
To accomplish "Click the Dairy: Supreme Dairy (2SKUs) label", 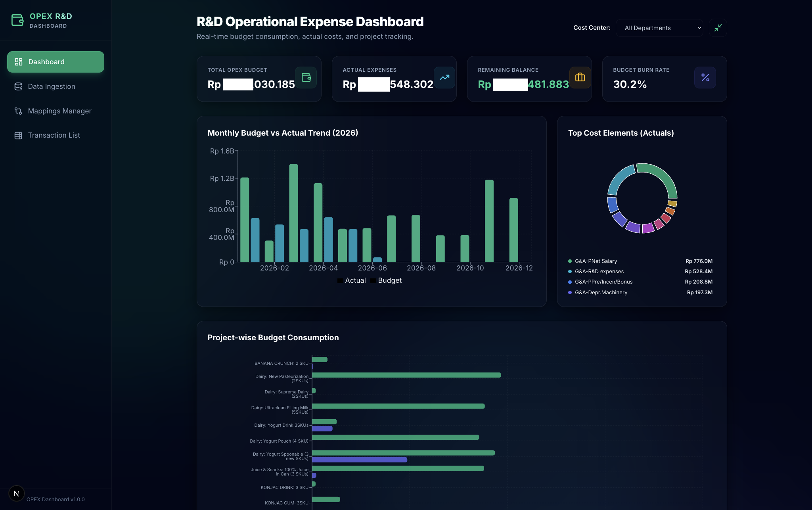I will [x=286, y=394].
